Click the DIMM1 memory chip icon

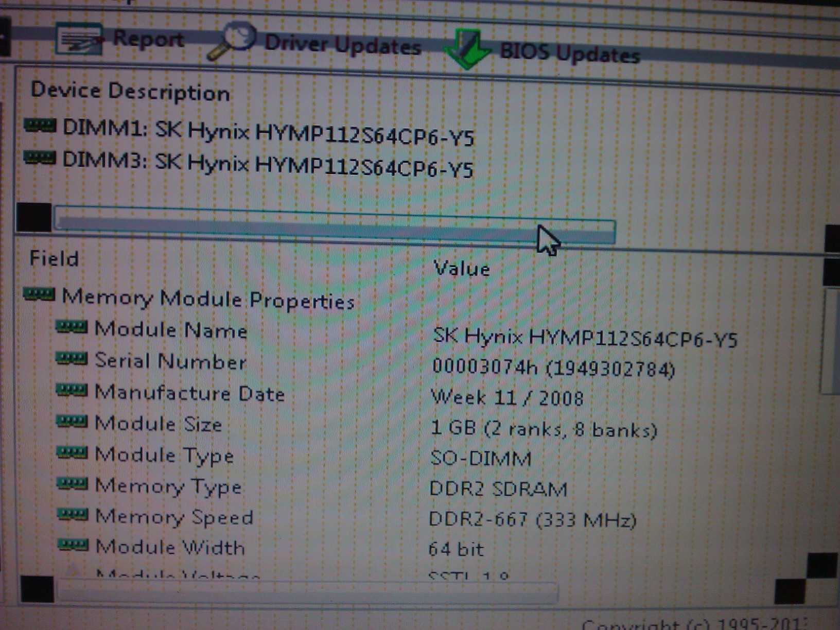click(x=40, y=125)
